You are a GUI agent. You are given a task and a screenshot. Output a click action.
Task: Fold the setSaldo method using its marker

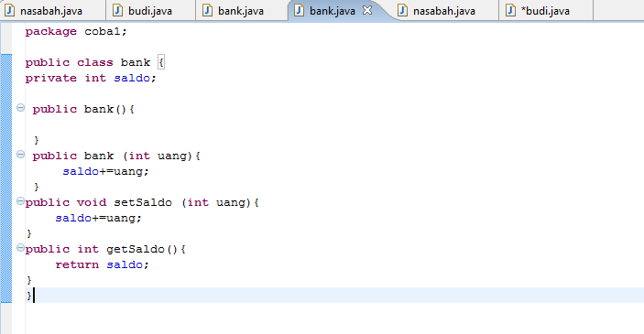pos(20,201)
